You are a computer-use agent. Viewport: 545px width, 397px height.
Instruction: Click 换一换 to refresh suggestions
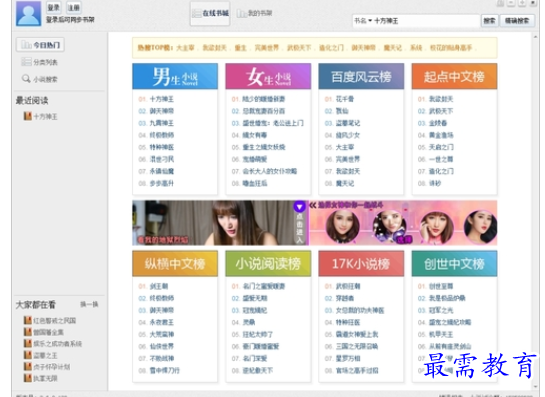pyautogui.click(x=89, y=305)
